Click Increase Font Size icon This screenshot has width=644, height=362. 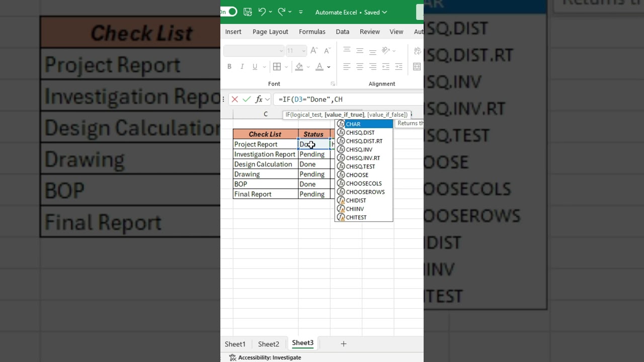(x=314, y=51)
